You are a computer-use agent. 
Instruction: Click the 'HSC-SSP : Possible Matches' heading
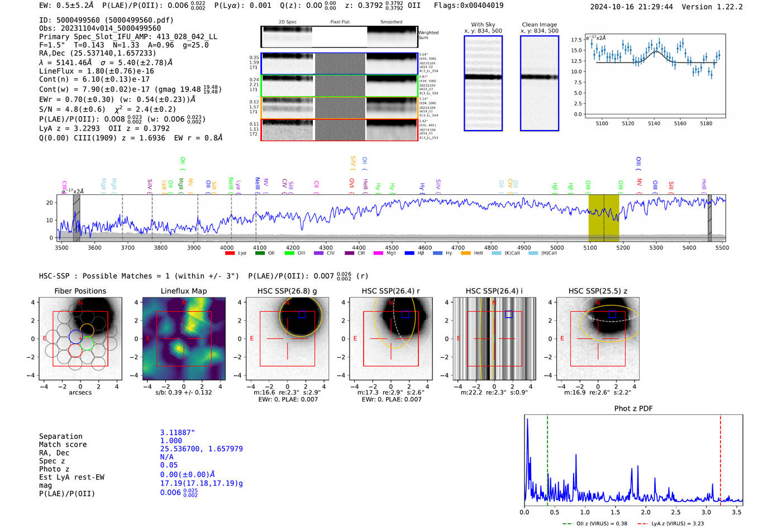click(x=139, y=276)
